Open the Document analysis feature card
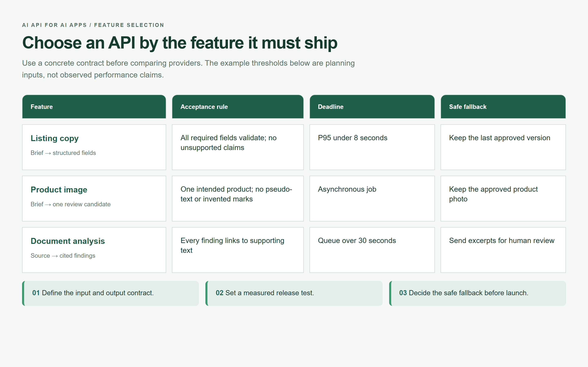This screenshot has width=588, height=367. pos(94,250)
